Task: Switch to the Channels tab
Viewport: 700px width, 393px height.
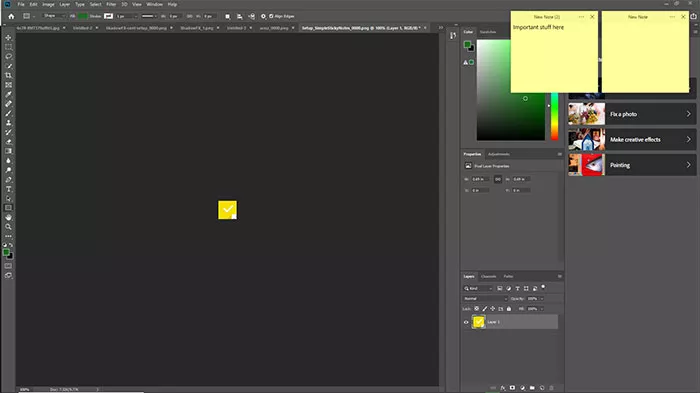Action: [x=488, y=276]
